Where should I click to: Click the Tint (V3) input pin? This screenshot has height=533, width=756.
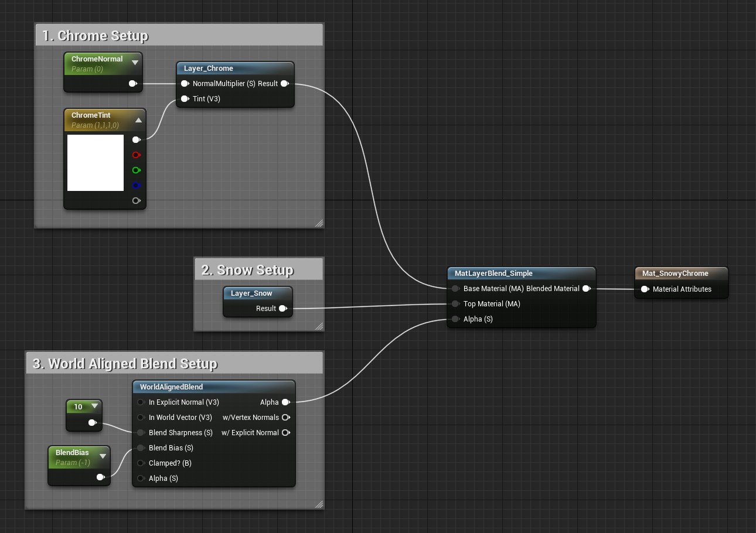pos(185,99)
